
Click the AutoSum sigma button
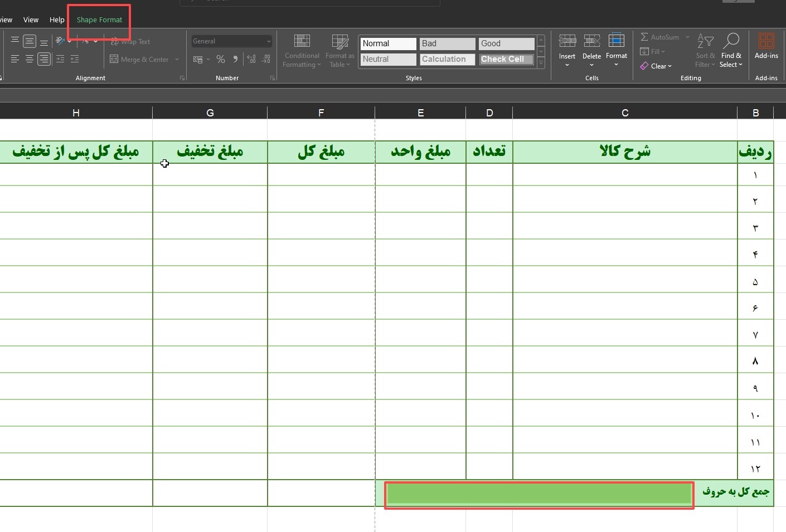[659, 37]
